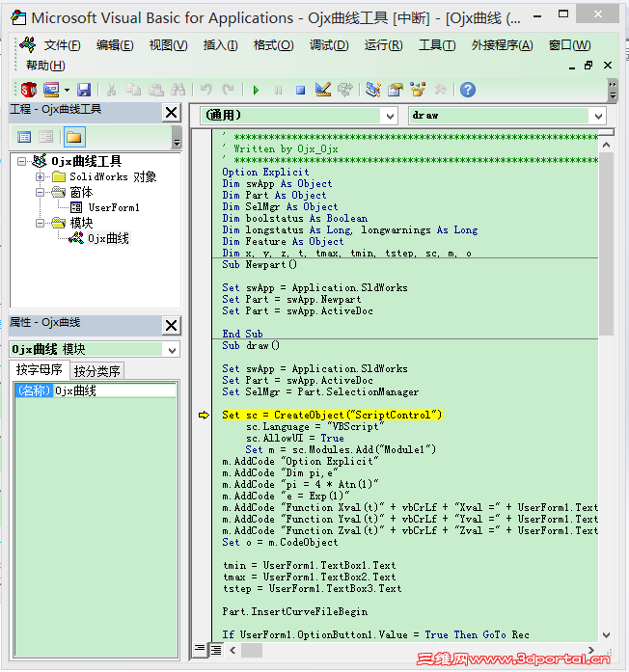Viewport: 629px width, 672px height.
Task: Click the horizontal scrollbar right arrow
Action: coord(591,650)
